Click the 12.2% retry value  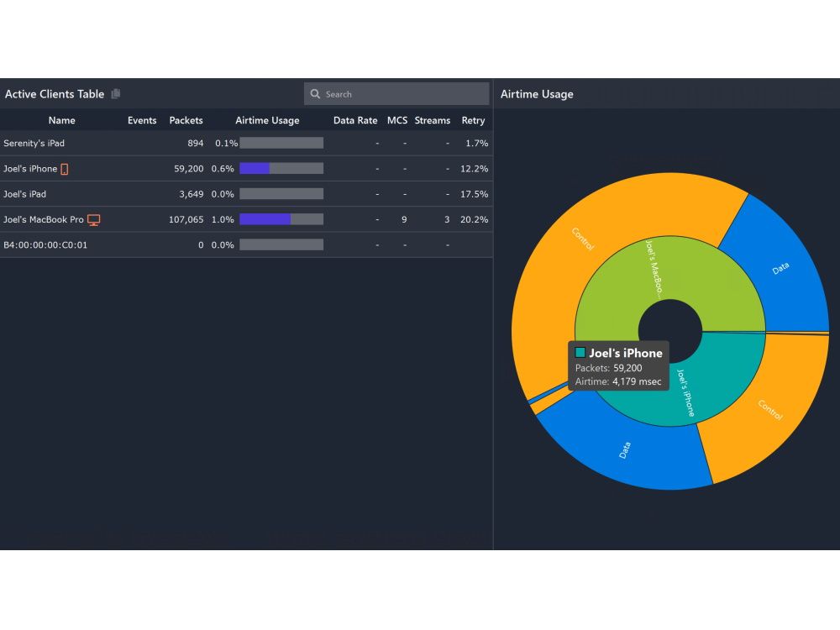click(474, 169)
